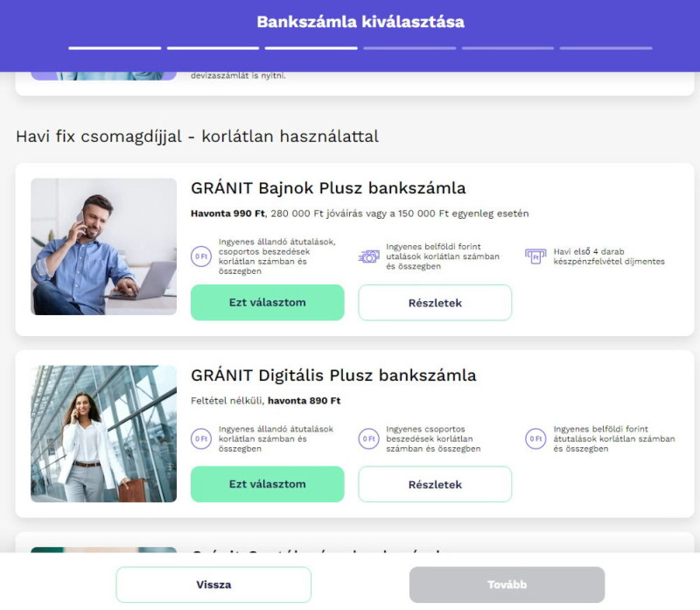Click the GRÁNIT Digitális Plusz bankszámla title
This screenshot has width=700, height=610.
point(333,375)
